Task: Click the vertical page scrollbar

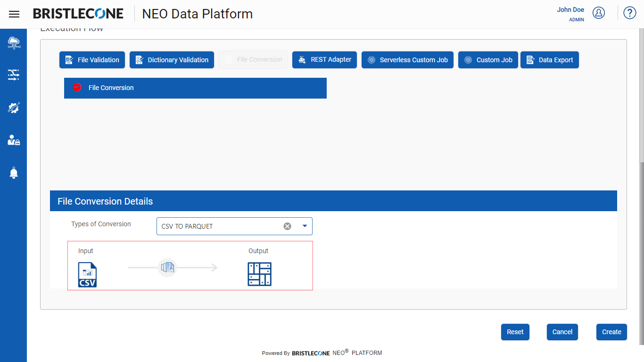Action: 641,252
